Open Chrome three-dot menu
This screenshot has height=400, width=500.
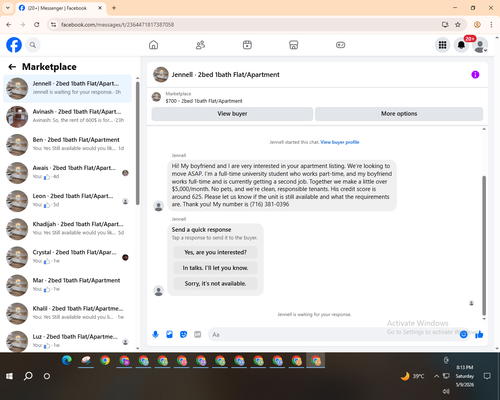click(x=491, y=25)
